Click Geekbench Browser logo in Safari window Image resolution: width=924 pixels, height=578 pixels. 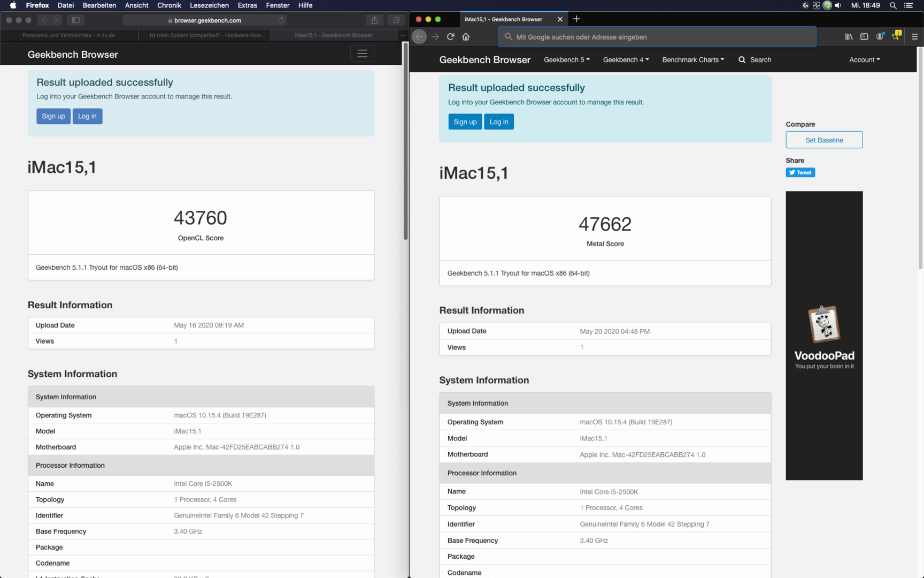coord(73,55)
